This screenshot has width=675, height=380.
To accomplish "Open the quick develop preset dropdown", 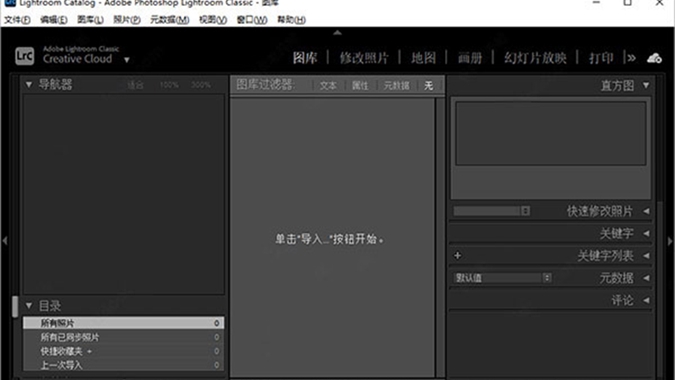I will click(492, 211).
